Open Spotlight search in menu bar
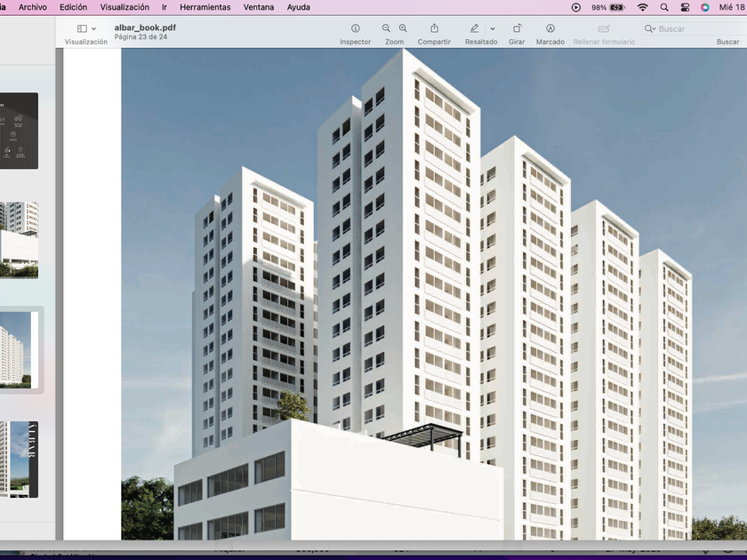This screenshot has height=560, width=747. [664, 7]
